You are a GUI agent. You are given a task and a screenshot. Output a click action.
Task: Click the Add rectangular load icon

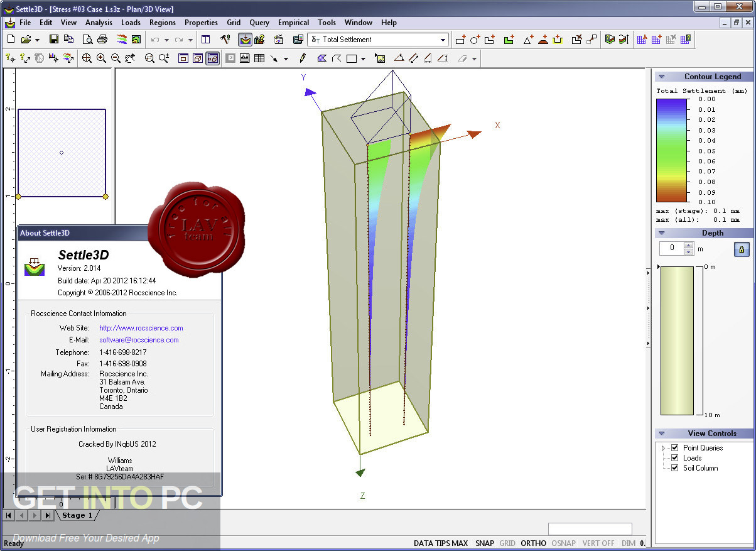(460, 40)
